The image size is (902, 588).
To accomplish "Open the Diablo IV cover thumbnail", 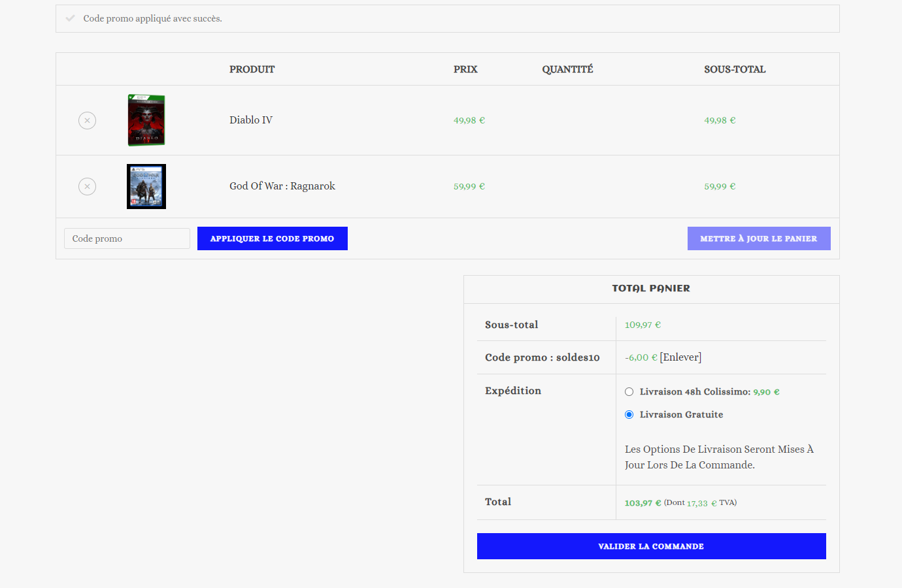I will point(146,120).
